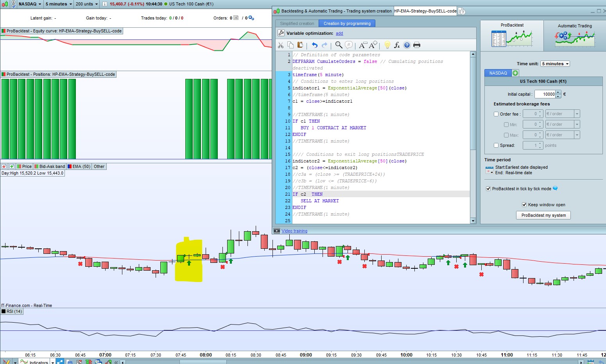This screenshot has height=364, width=606.
Task: Open the drawing tools pencil icon at bottom
Action: (x=6, y=362)
